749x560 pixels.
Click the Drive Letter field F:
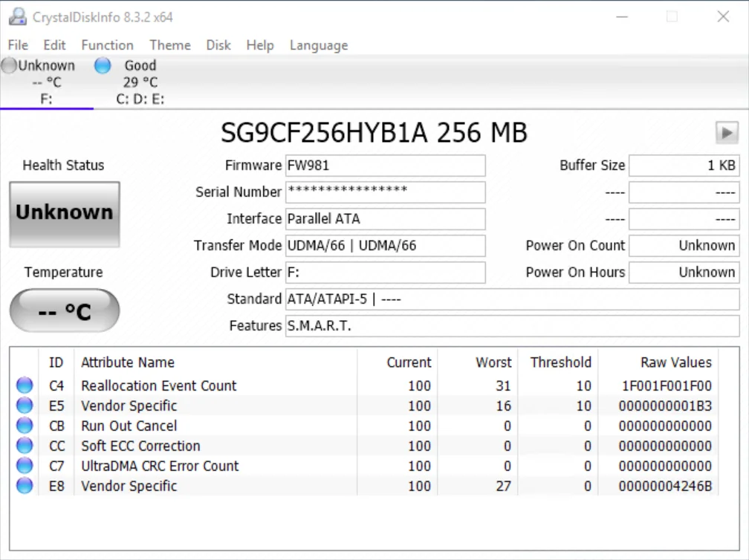tap(386, 273)
